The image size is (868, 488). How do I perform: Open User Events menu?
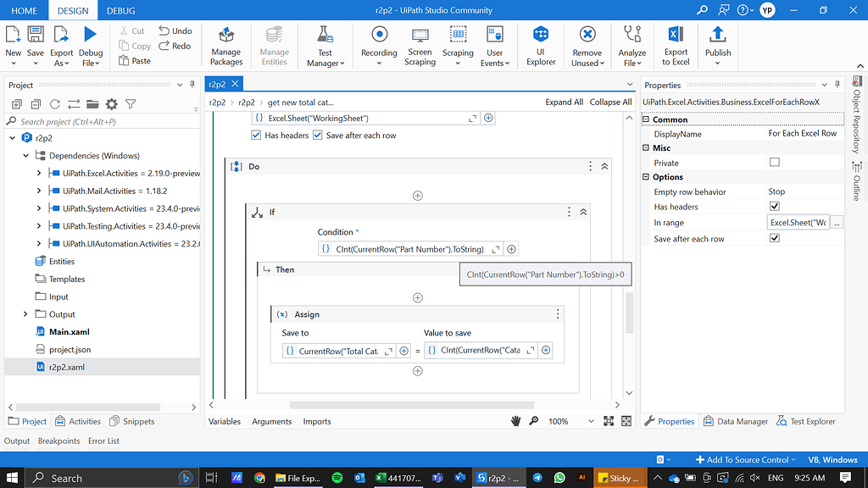coord(494,47)
